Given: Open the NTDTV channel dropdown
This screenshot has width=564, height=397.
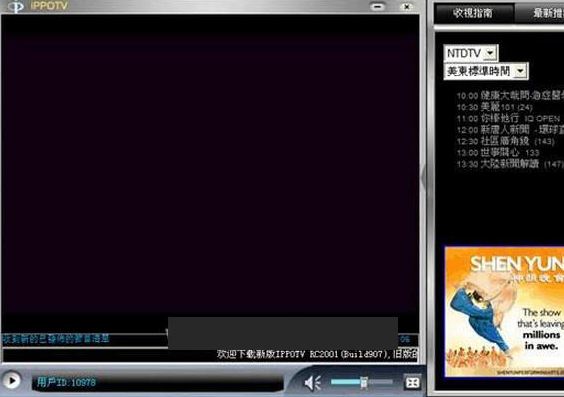Looking at the screenshot, I should click(x=471, y=53).
